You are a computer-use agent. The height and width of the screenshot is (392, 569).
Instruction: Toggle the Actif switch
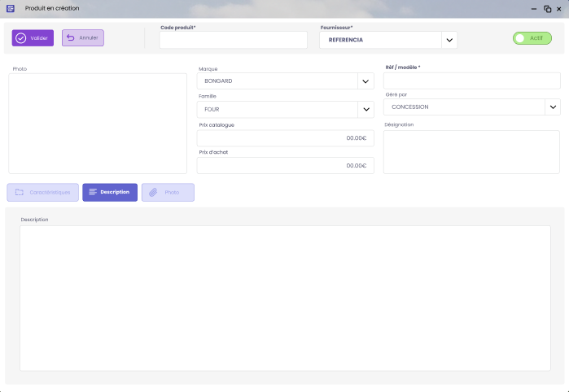532,38
